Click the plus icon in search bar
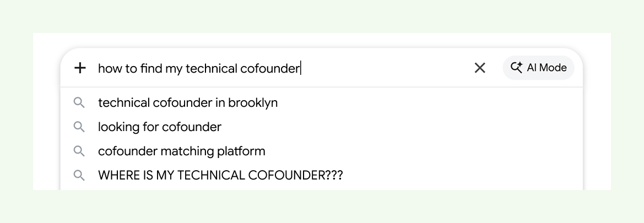The image size is (644, 223). [x=80, y=68]
